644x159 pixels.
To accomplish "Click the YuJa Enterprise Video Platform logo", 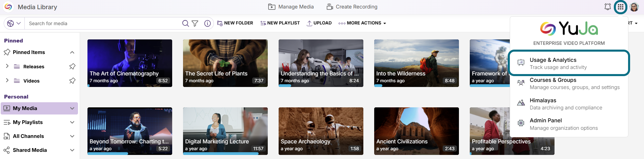I will pos(569,29).
